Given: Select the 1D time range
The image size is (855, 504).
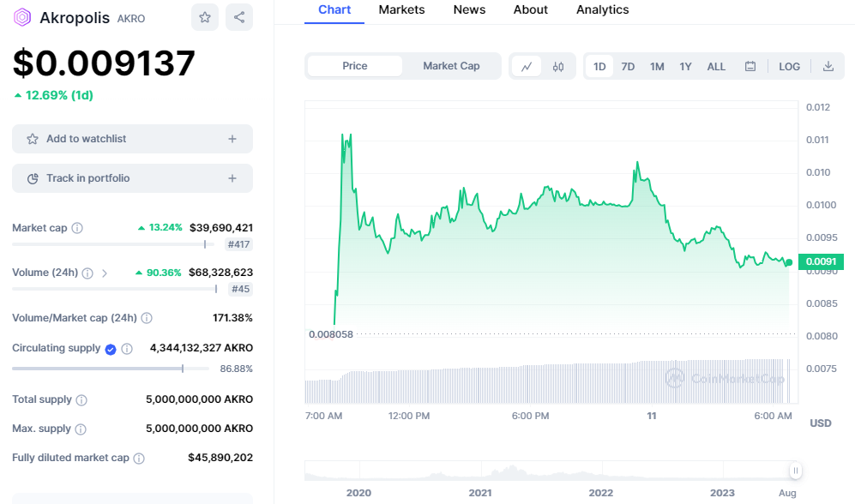Looking at the screenshot, I should click(x=599, y=67).
